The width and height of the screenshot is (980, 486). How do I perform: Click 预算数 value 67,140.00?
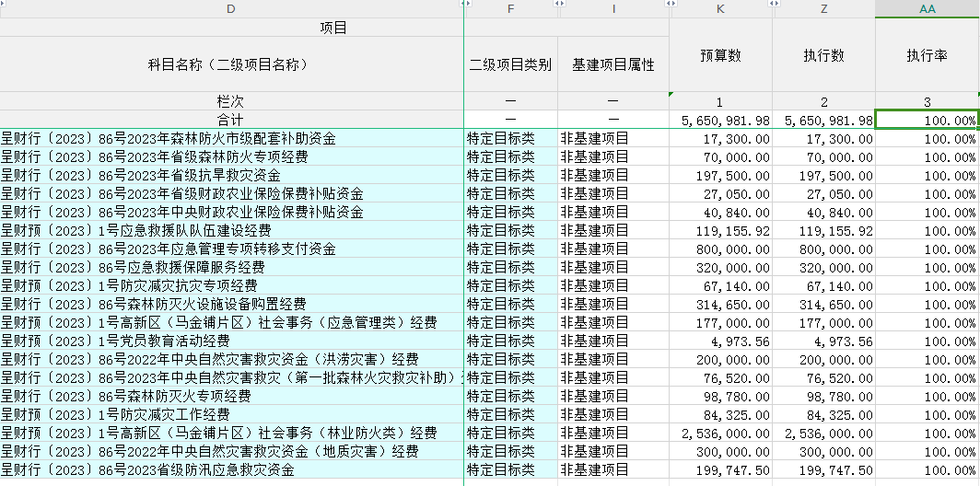tap(720, 286)
